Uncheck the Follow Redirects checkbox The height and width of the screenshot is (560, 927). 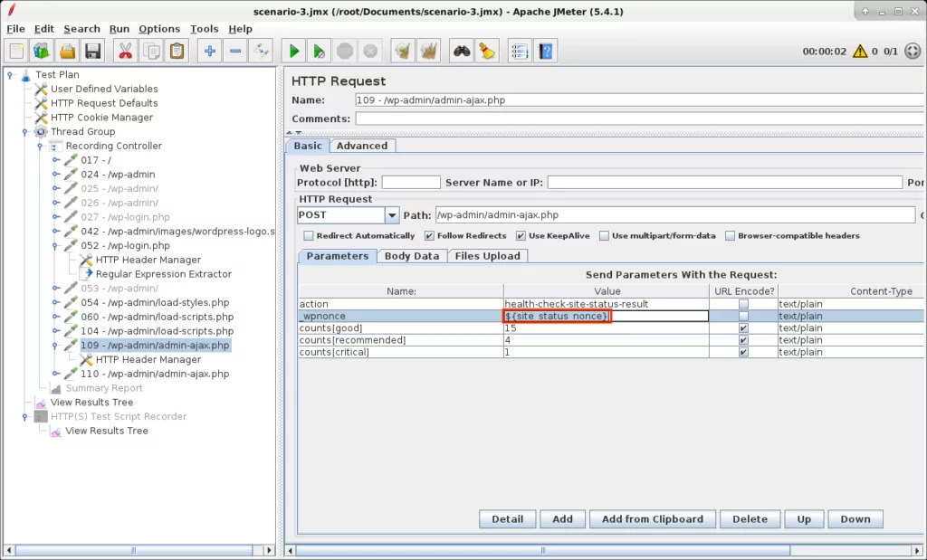[x=429, y=236]
